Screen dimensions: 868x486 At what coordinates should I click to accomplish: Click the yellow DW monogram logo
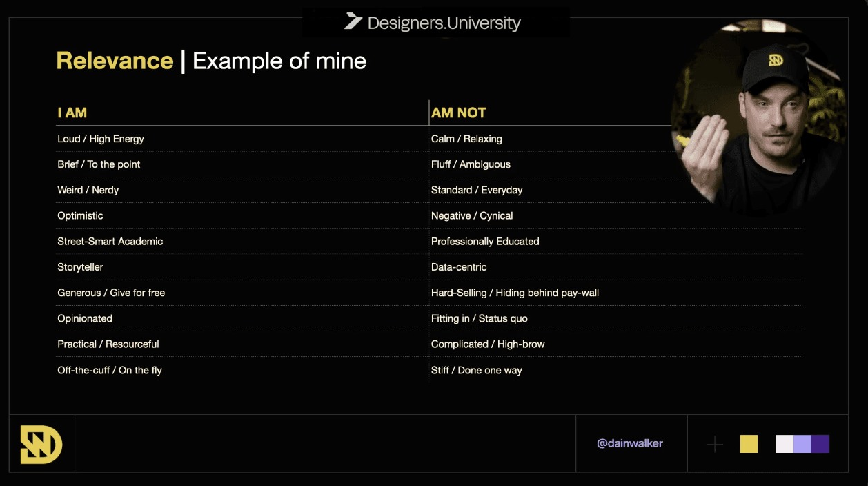tap(41, 444)
